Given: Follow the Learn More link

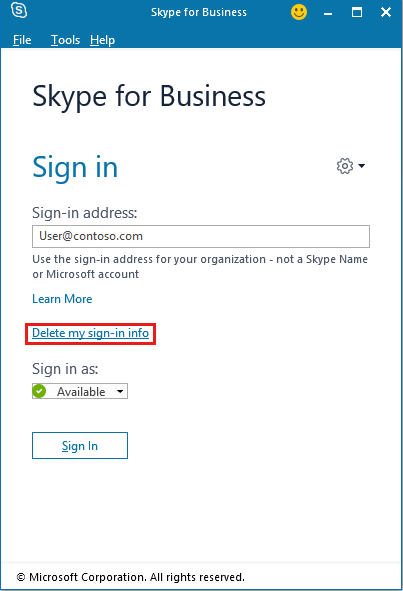Looking at the screenshot, I should [x=62, y=299].
